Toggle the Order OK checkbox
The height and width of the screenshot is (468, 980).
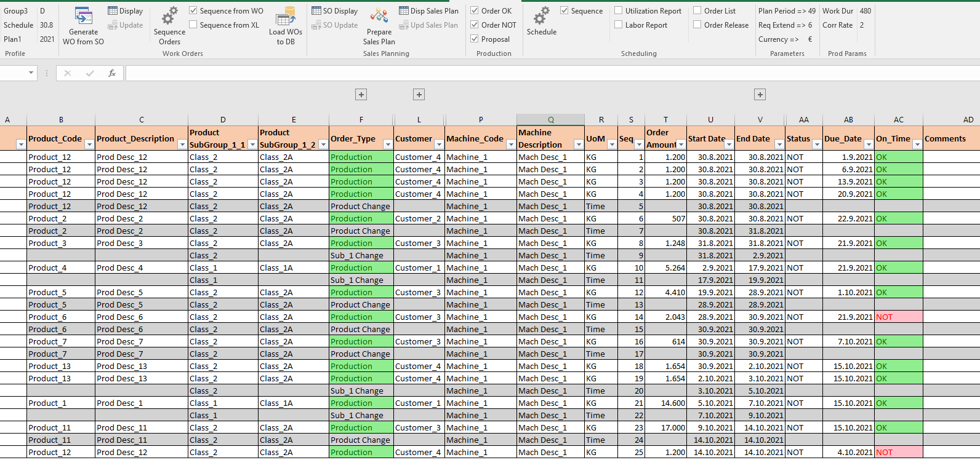[475, 10]
